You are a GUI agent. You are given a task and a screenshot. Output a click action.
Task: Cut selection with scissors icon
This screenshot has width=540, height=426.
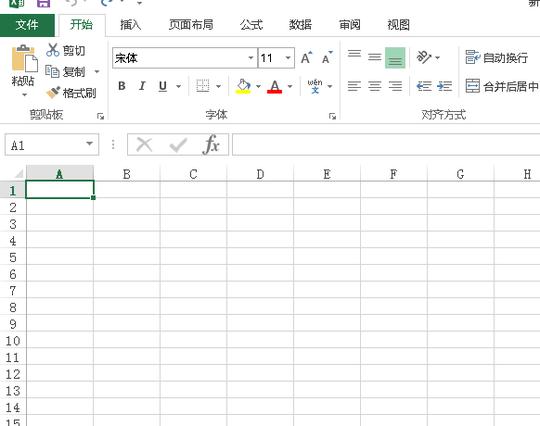(52, 50)
